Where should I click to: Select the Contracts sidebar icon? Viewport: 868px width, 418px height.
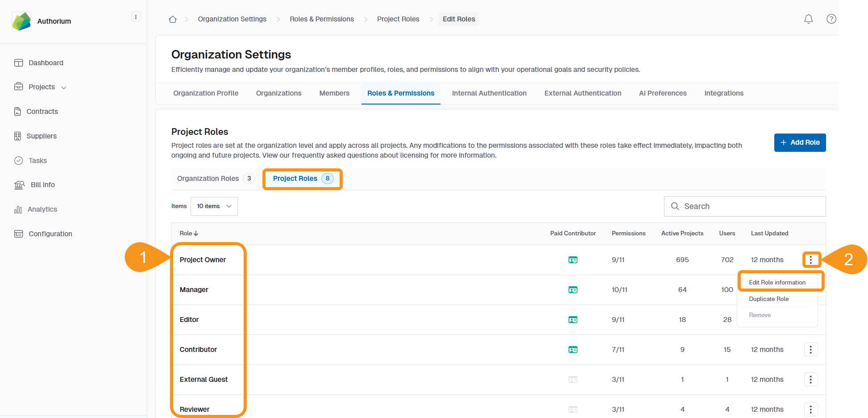pyautogui.click(x=19, y=111)
